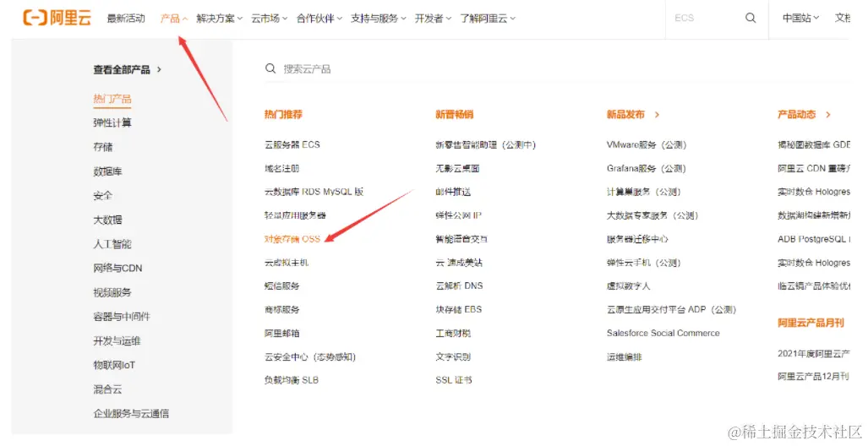The width and height of the screenshot is (868, 446).
Task: Select 数据库 category
Action: pos(107,171)
